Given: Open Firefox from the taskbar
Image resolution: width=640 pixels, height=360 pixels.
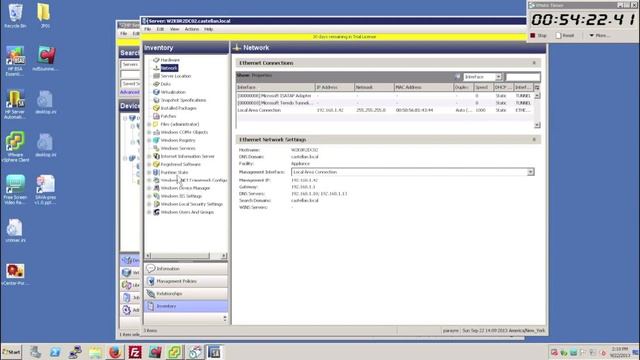Looking at the screenshot, I should click(115, 352).
